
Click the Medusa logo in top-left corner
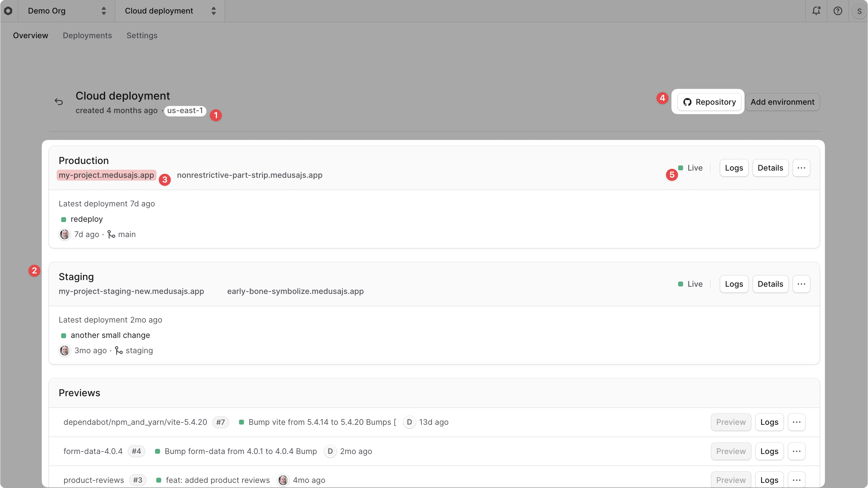[8, 11]
